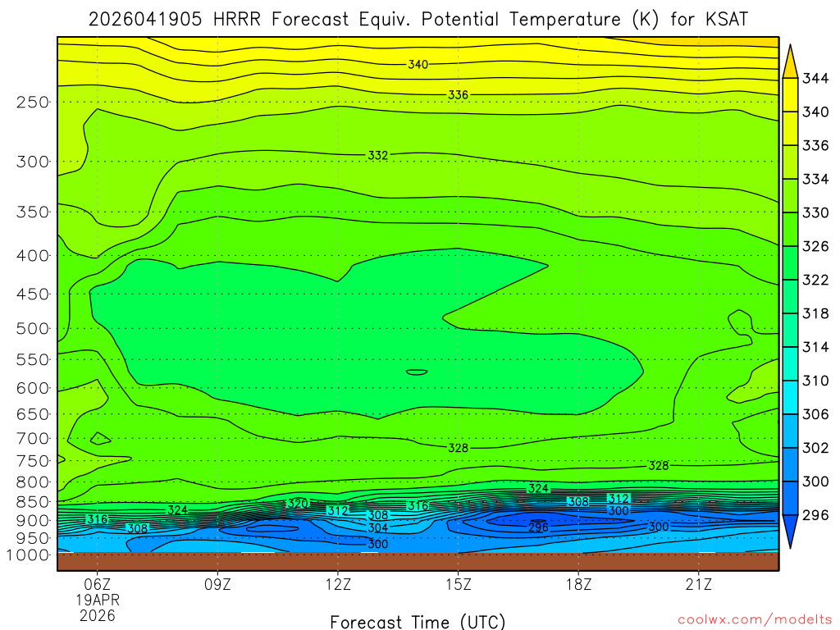This screenshot has height=630, width=840.
Task: Click the colorbar value label 314
Action: (x=815, y=347)
